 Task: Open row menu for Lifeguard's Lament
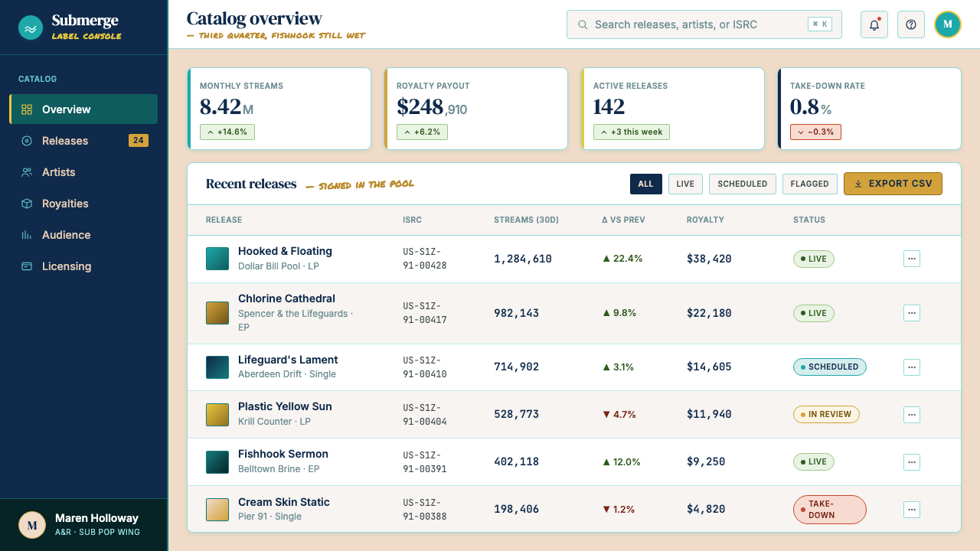pyautogui.click(x=912, y=367)
